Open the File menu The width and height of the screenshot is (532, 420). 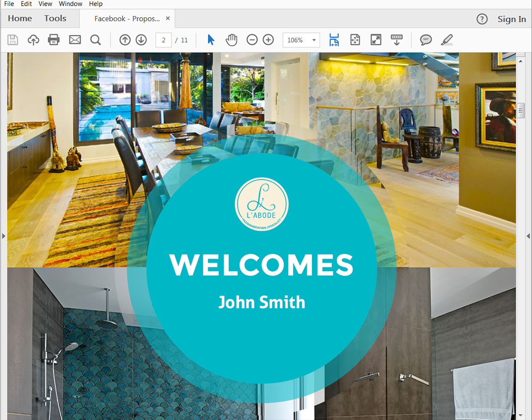pos(9,4)
